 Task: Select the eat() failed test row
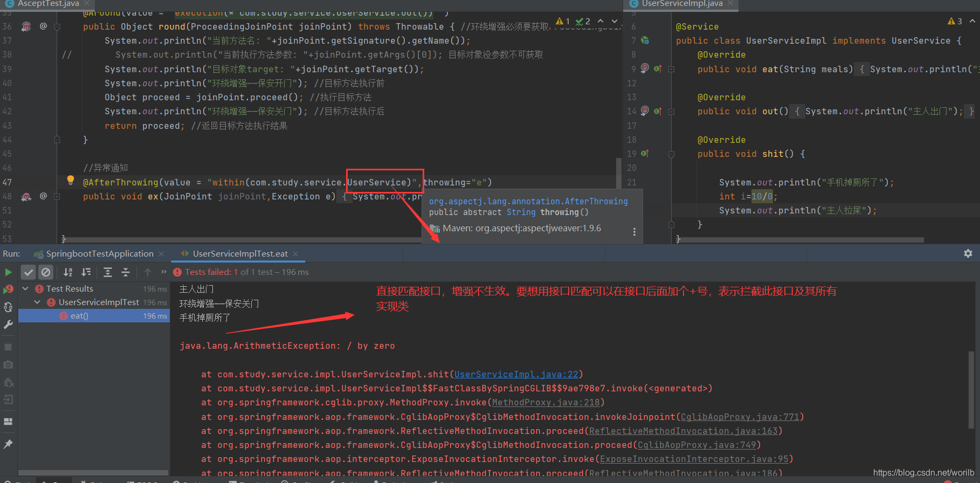pos(94,316)
